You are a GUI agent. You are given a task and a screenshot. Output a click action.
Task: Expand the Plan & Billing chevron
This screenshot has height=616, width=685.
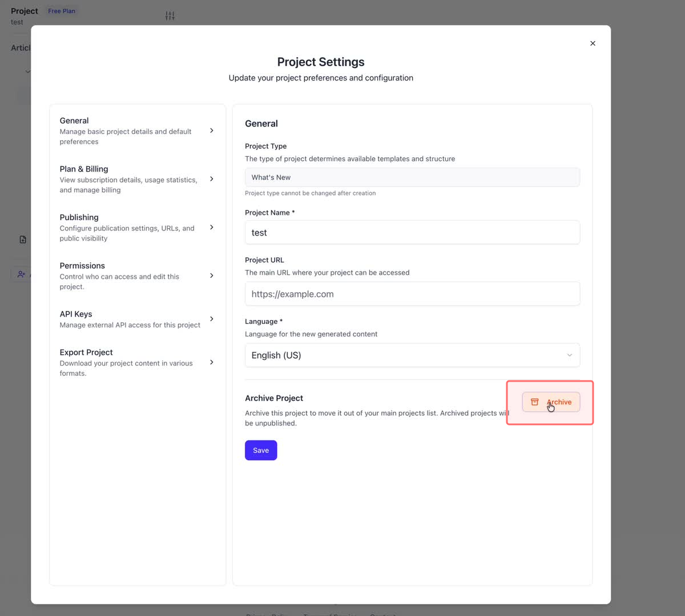(212, 179)
